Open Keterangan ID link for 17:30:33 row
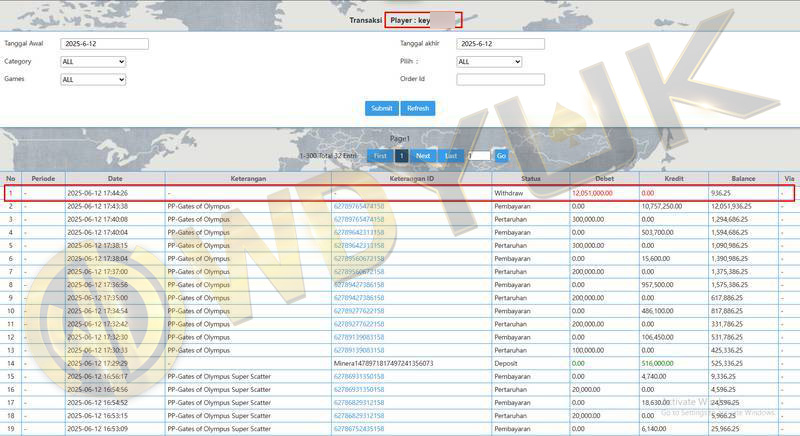Screen dimensions: 800x436 359,350
